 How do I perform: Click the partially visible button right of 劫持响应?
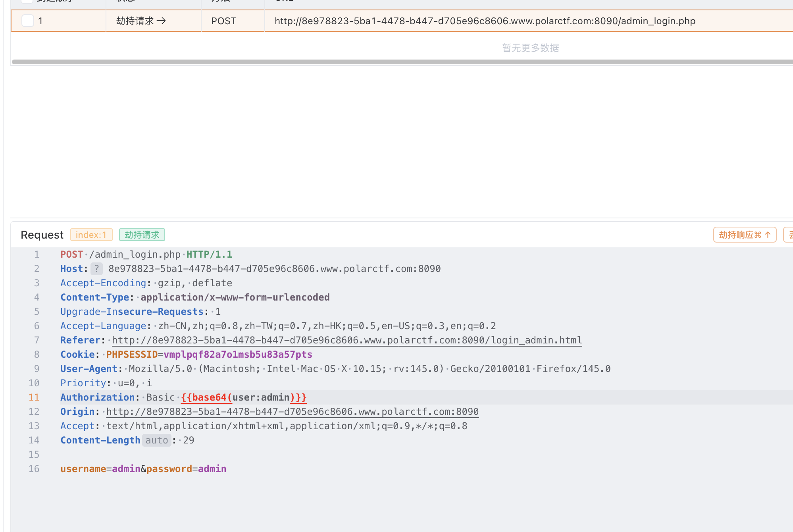789,235
